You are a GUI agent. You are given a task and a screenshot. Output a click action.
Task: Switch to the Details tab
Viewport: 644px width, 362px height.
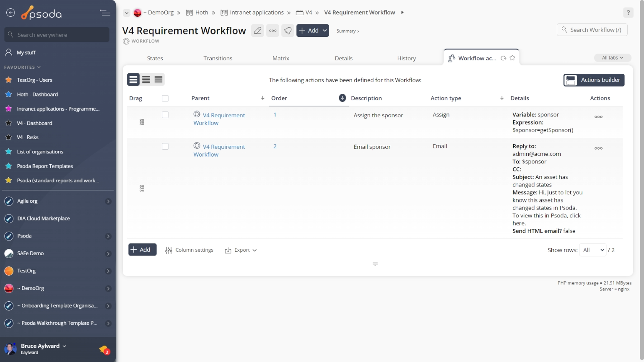click(343, 58)
